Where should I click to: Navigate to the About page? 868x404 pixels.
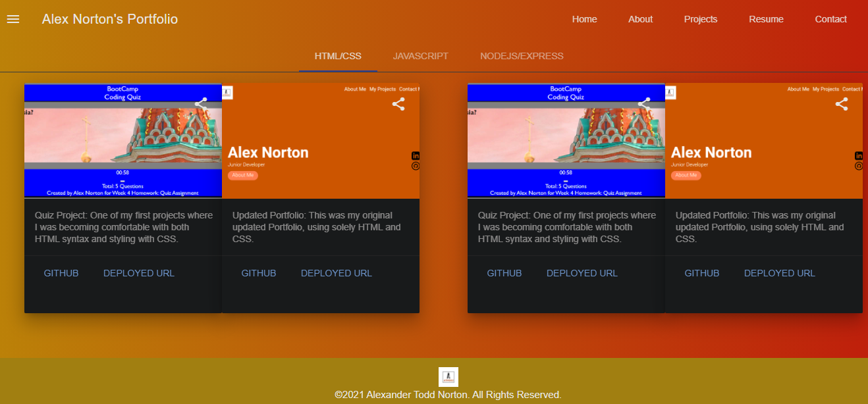[640, 19]
